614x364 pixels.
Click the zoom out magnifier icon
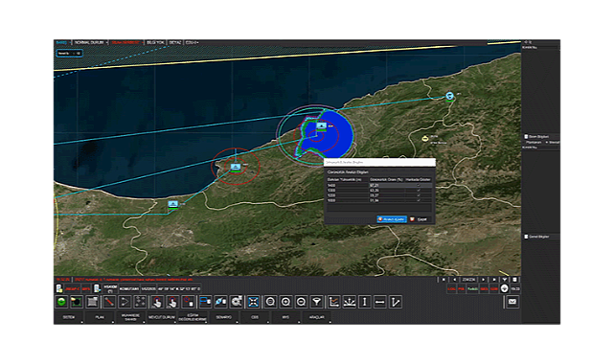[301, 302]
